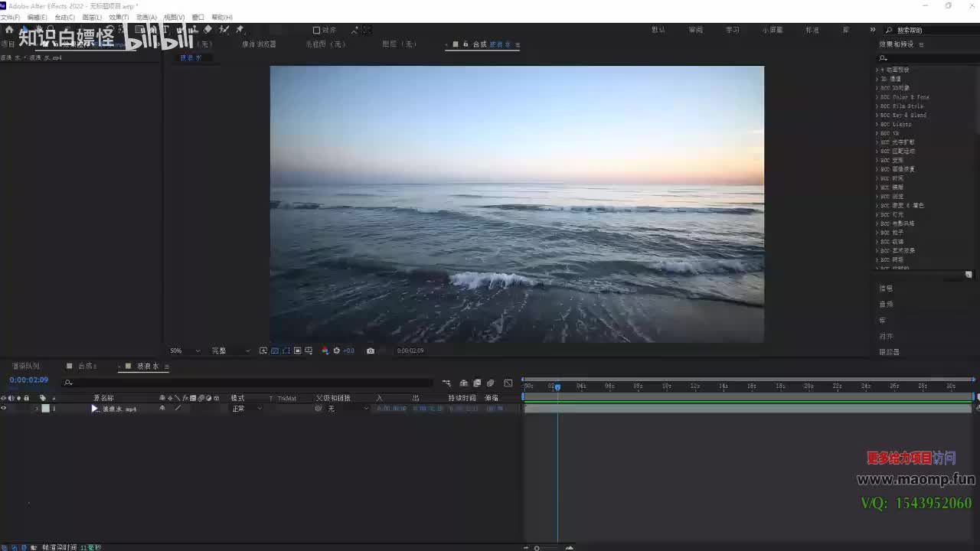Switch to the 合成1 timeline tab
This screenshot has width=980, height=551.
click(87, 367)
